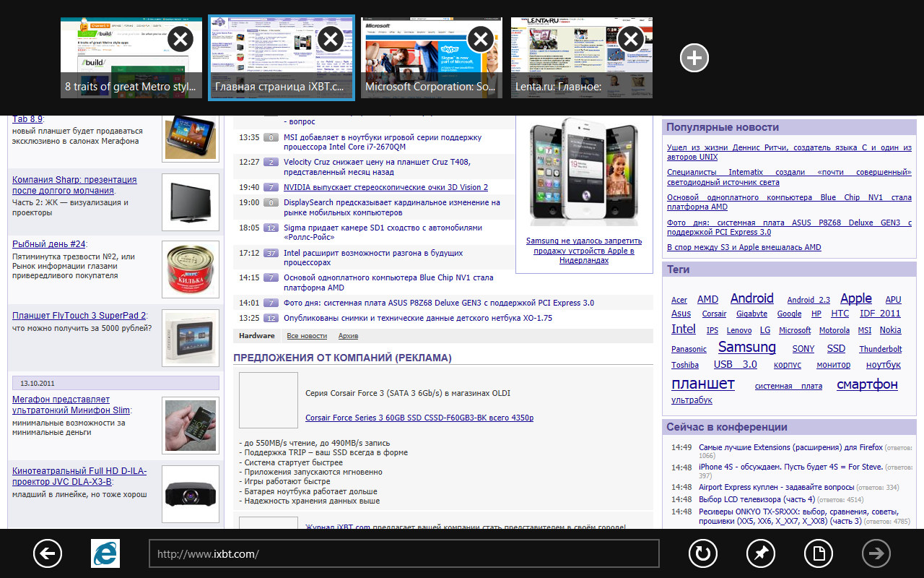Select the 'Главная страница iXBT' tab
This screenshot has width=924, height=578.
point(282,59)
